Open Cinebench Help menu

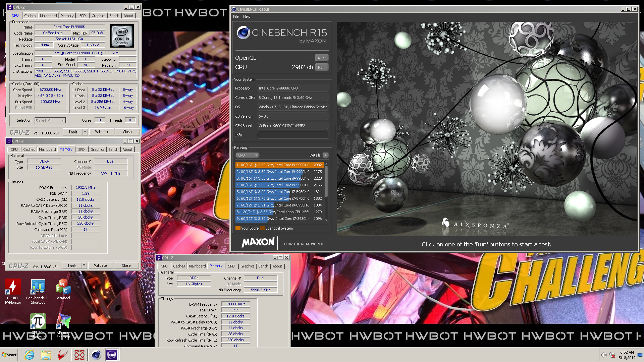click(247, 16)
